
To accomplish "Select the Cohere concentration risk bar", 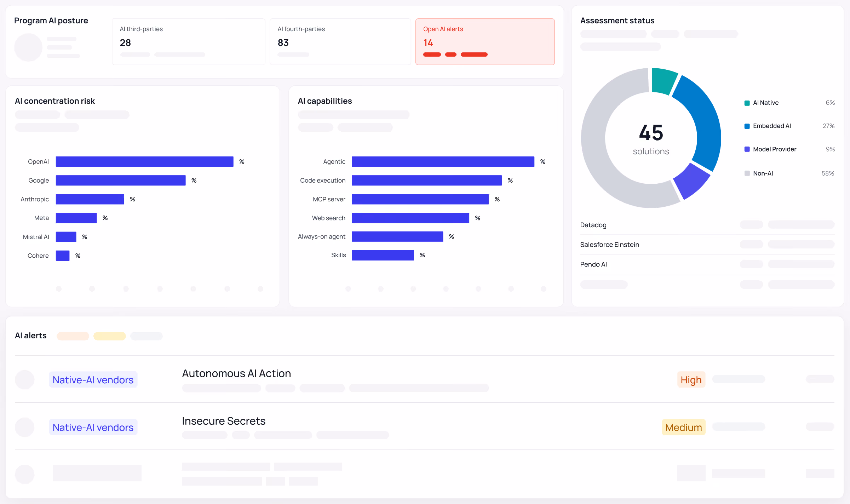I will 63,256.
